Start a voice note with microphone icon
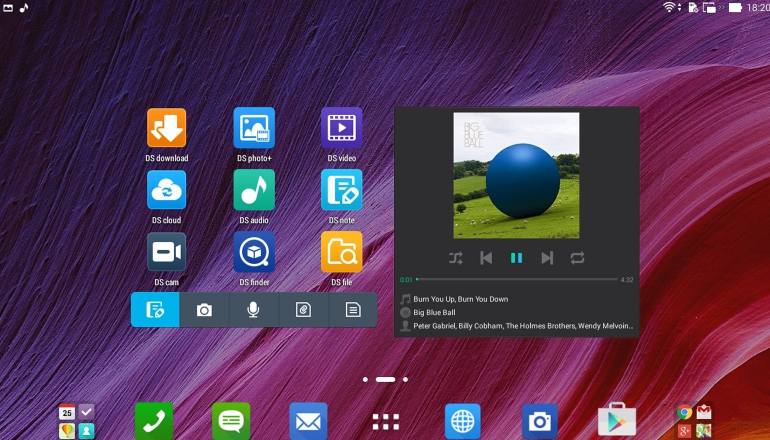This screenshot has height=440, width=770. (x=254, y=310)
